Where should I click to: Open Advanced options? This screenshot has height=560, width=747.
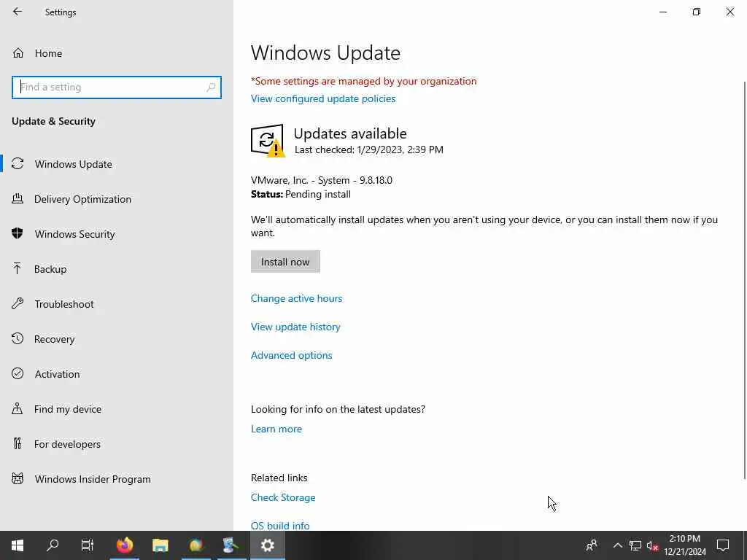point(292,355)
